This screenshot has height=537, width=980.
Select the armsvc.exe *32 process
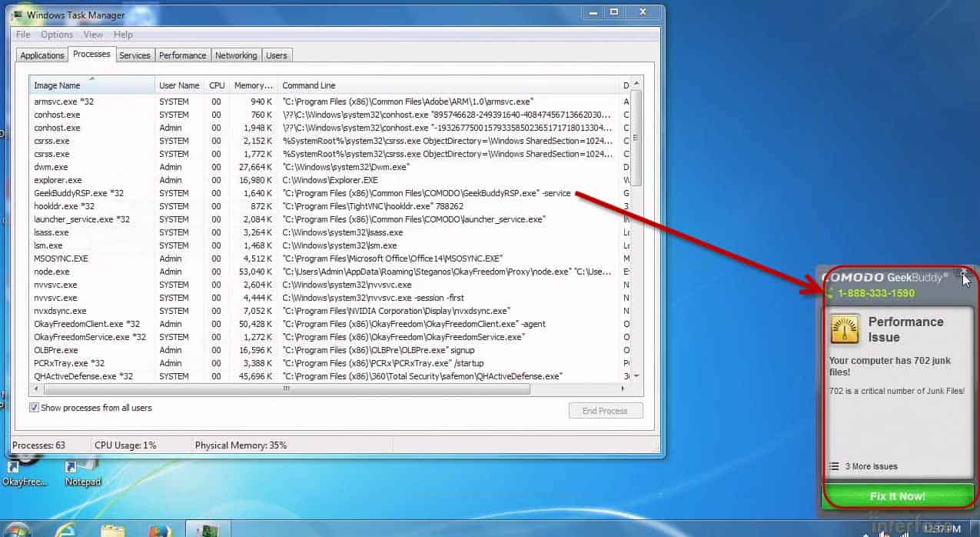(330, 102)
